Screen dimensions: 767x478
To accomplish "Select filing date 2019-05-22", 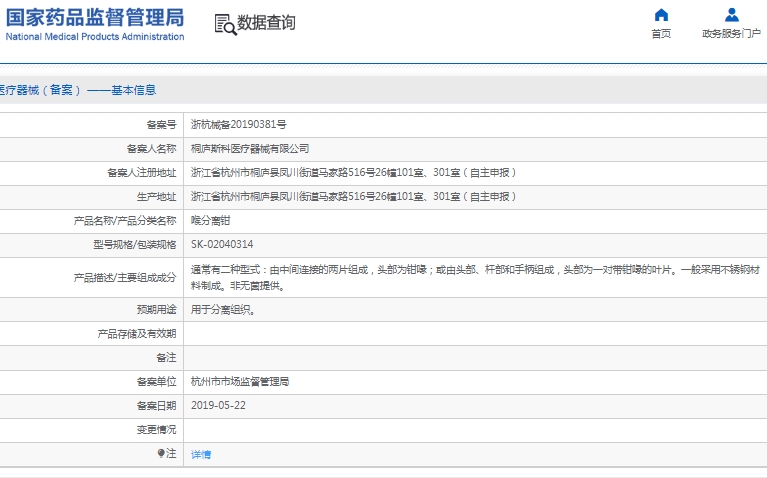I will pyautogui.click(x=218, y=406).
